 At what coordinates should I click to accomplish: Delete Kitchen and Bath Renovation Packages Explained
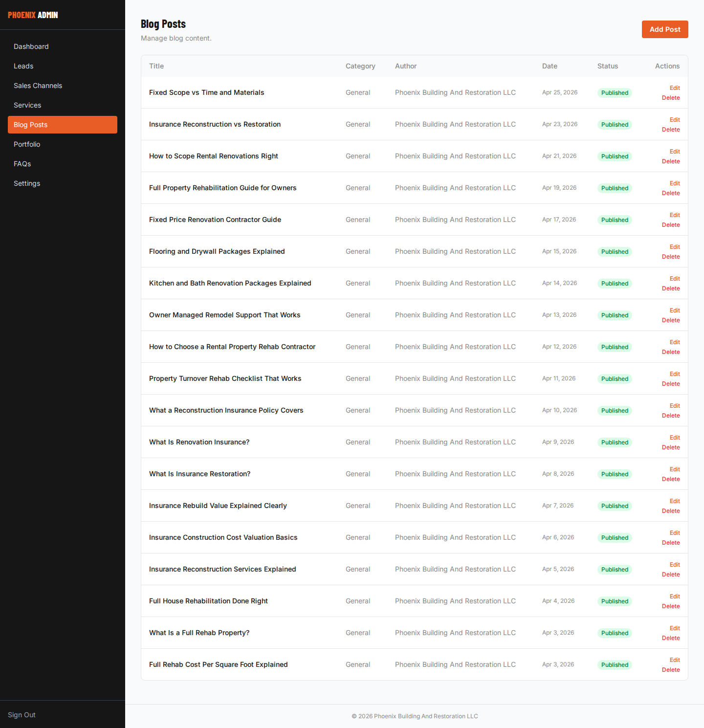(671, 288)
